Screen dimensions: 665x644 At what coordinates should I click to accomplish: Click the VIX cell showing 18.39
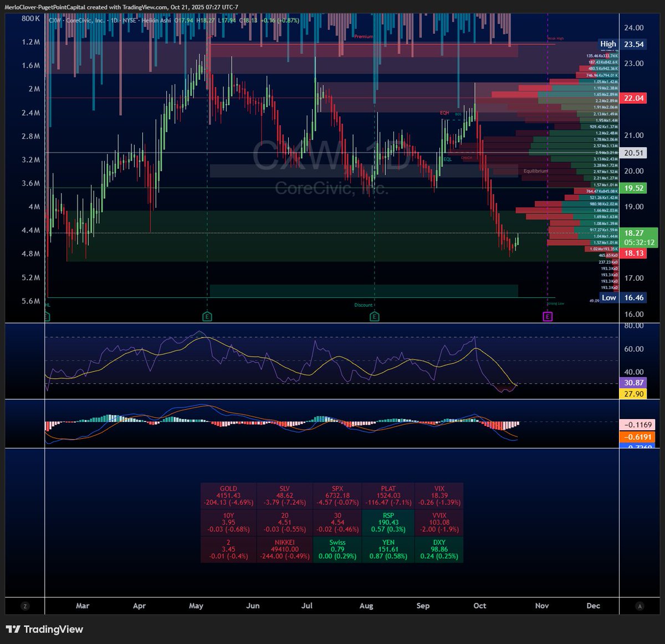[x=439, y=496]
